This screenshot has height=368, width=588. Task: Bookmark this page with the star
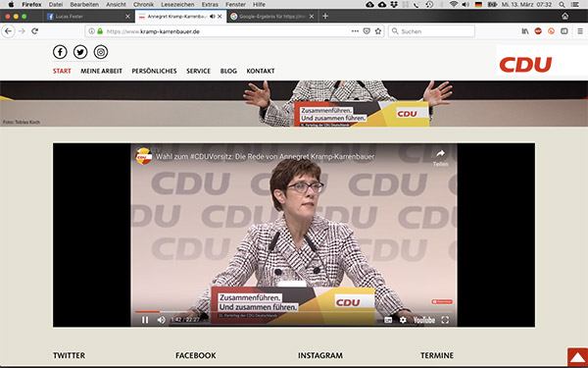(x=378, y=31)
